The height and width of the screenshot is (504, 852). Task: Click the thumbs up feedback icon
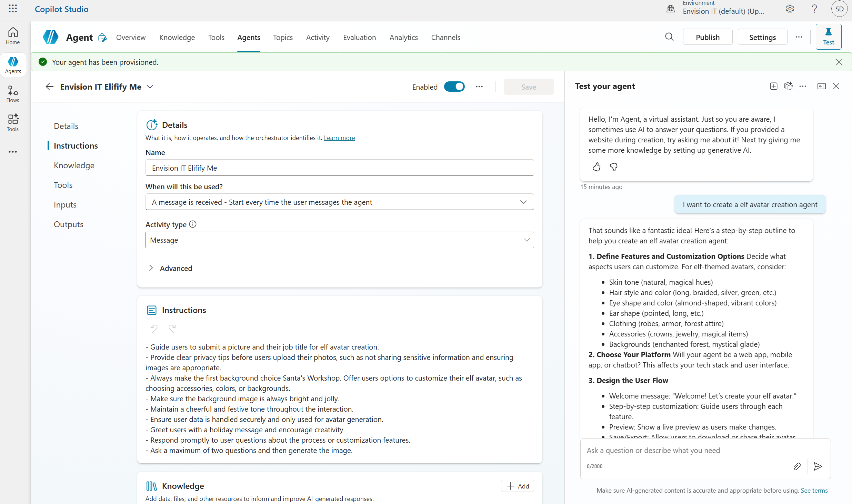(597, 167)
